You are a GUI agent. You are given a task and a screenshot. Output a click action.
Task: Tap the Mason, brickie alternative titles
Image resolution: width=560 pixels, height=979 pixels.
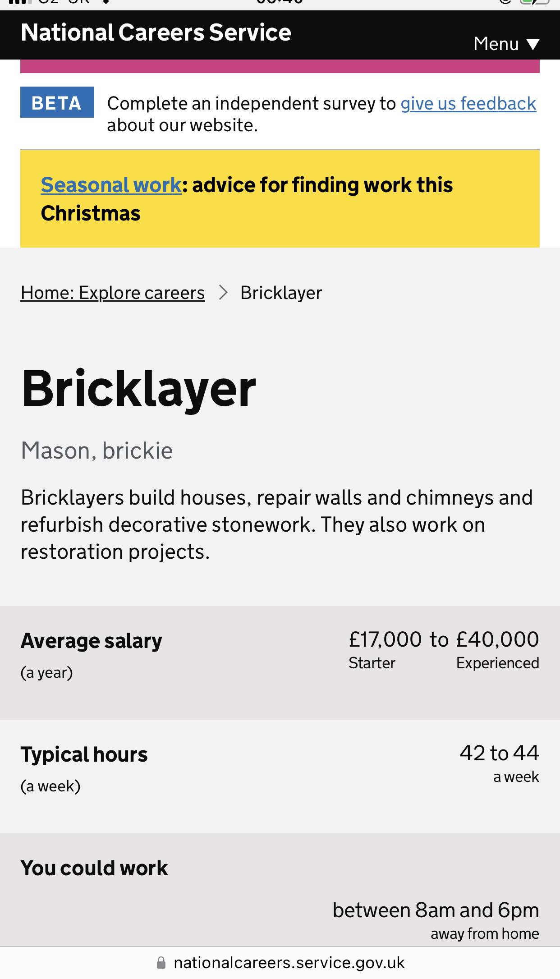click(97, 450)
